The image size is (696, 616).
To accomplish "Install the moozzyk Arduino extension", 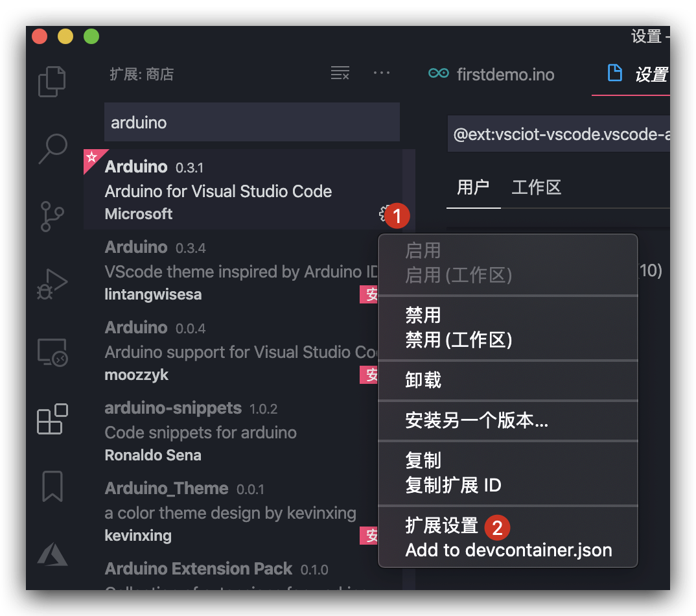I will tap(369, 375).
